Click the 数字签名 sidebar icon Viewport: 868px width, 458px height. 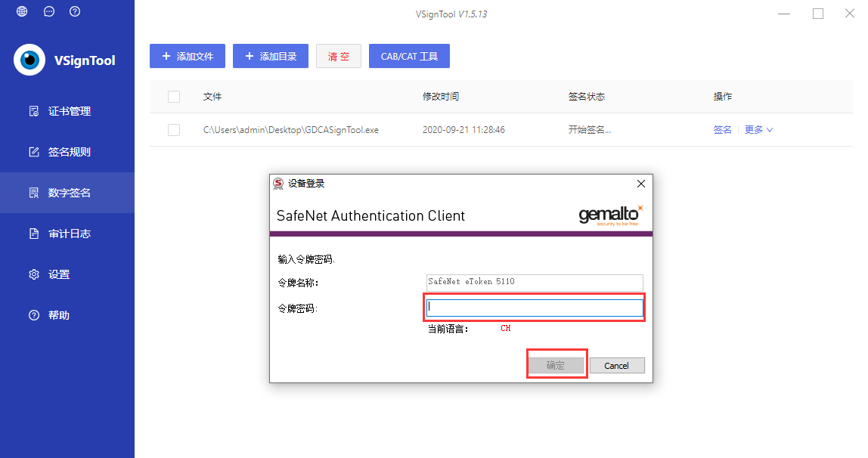34,193
